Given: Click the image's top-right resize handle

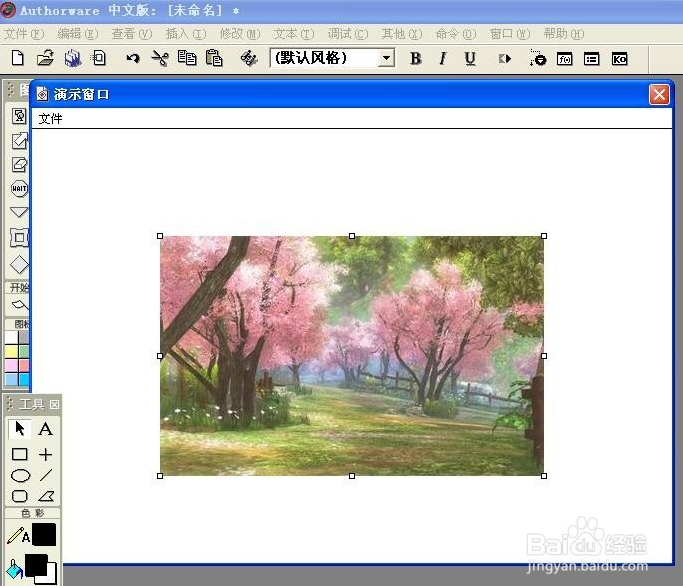Looking at the screenshot, I should pyautogui.click(x=544, y=236).
